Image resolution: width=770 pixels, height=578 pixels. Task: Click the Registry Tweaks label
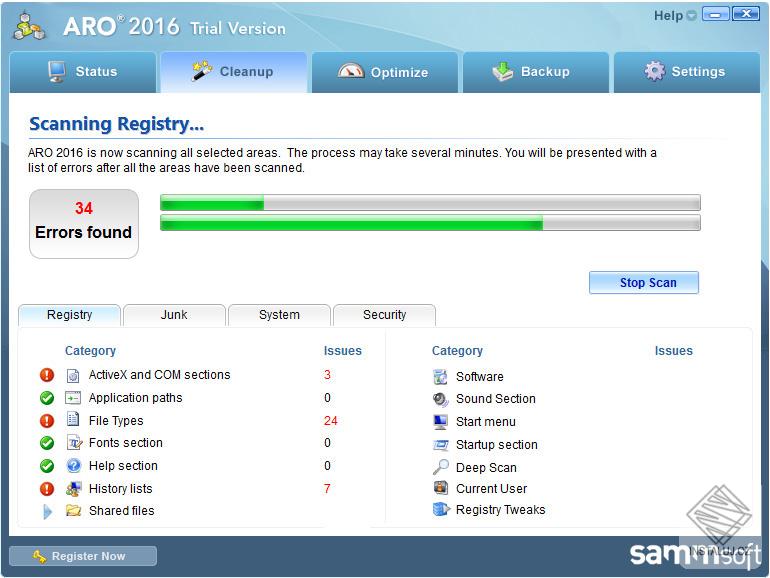click(x=500, y=510)
